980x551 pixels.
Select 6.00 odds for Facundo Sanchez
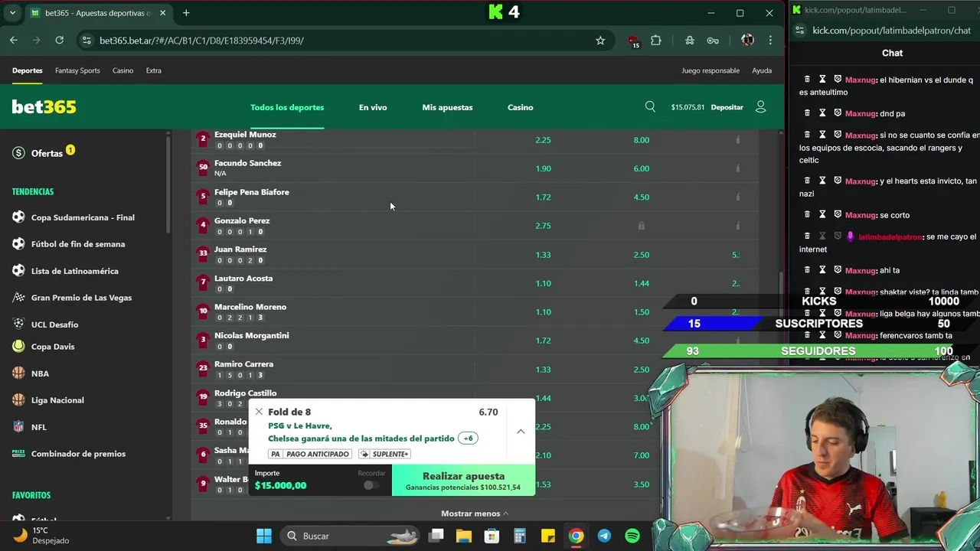click(x=642, y=168)
